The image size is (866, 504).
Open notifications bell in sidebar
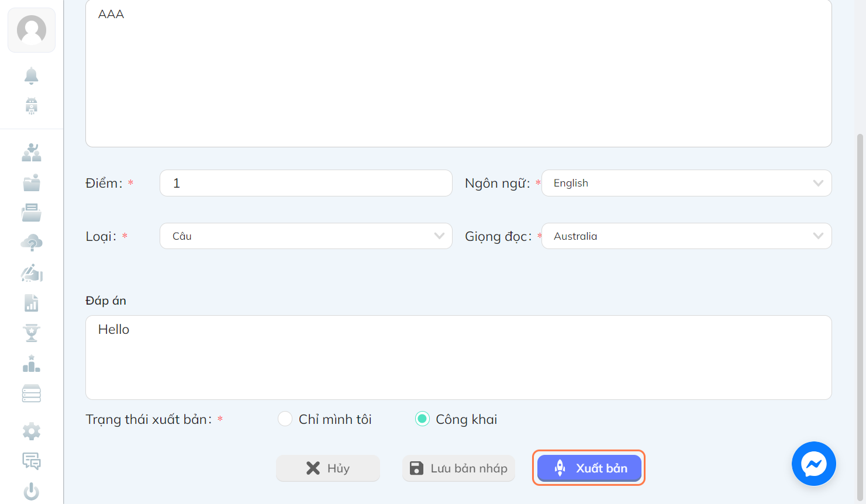pyautogui.click(x=32, y=75)
